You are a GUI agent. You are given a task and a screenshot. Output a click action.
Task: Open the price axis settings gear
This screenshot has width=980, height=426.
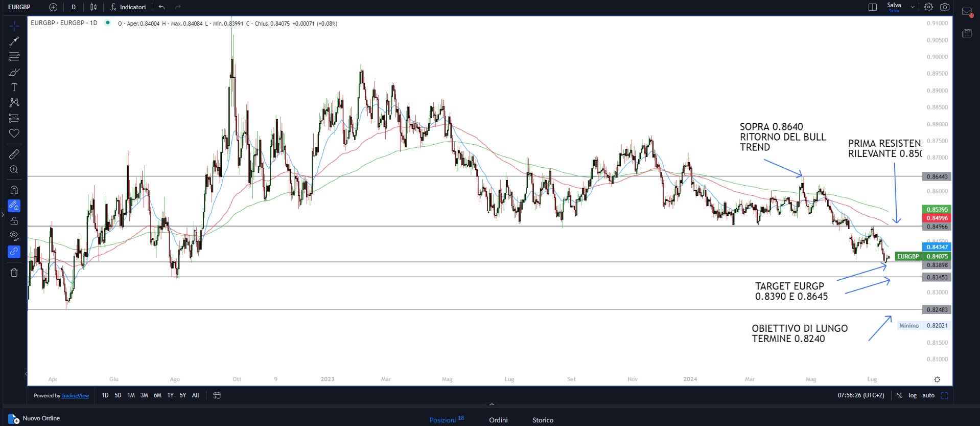pos(937,379)
